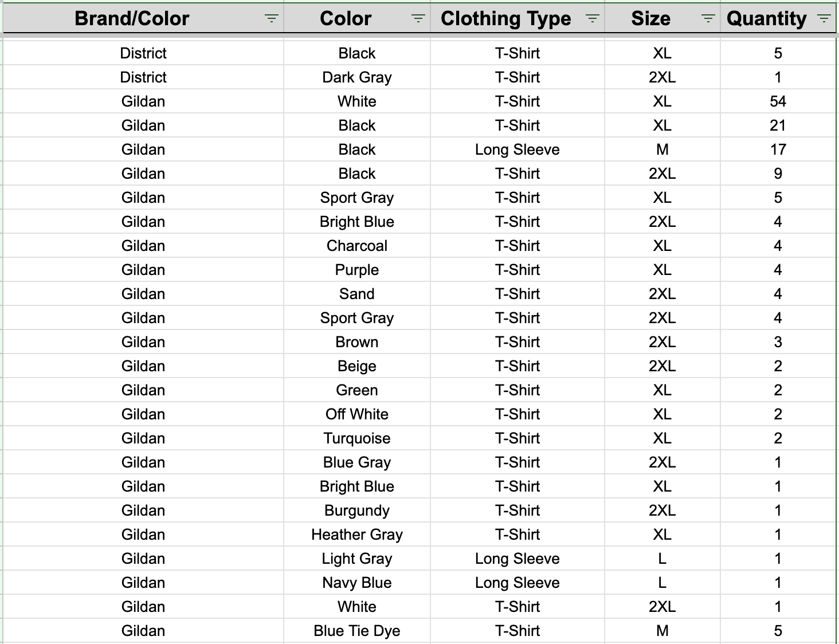Click the quantity 17 cell
This screenshot has width=839, height=644.
click(778, 150)
